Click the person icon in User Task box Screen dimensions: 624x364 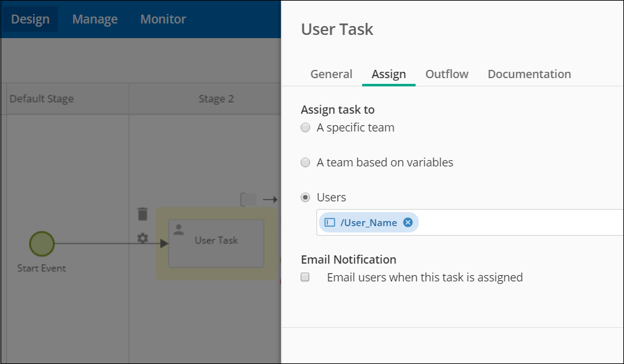179,229
